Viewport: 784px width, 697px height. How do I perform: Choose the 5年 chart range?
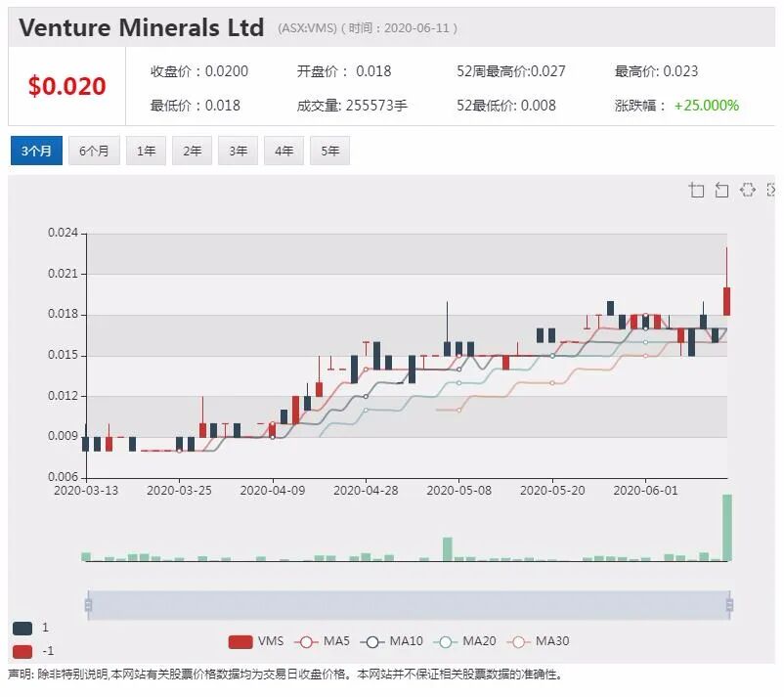click(x=330, y=151)
